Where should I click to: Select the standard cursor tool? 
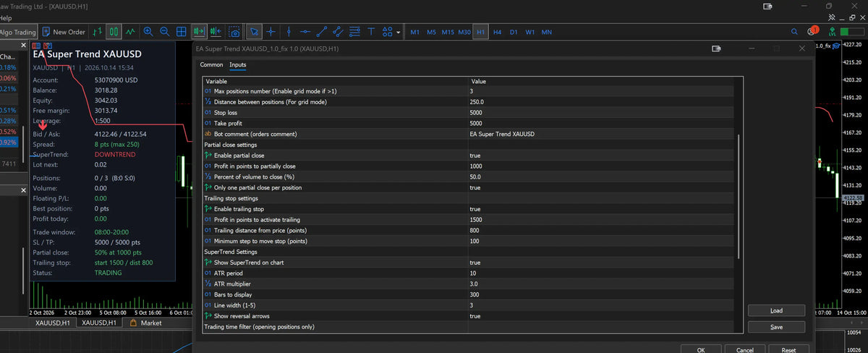[x=254, y=32]
